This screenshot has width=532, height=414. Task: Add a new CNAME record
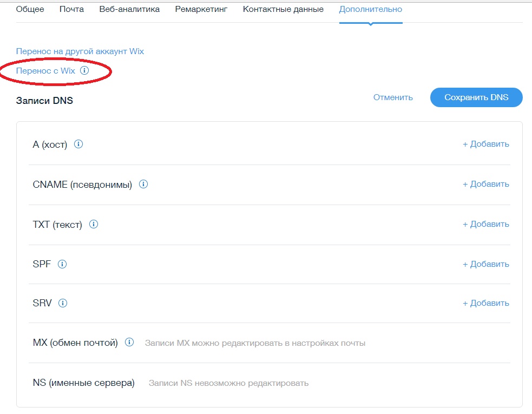(486, 184)
